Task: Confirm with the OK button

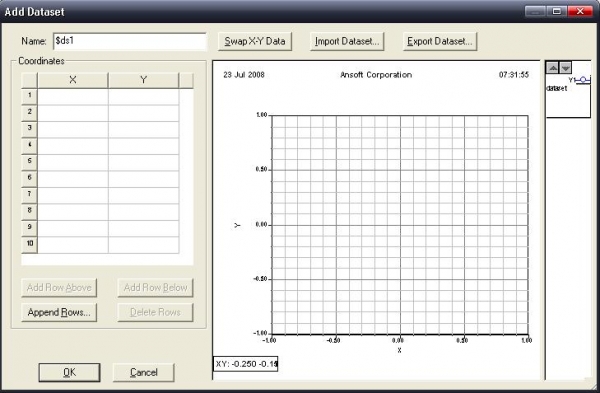Action: tap(69, 372)
